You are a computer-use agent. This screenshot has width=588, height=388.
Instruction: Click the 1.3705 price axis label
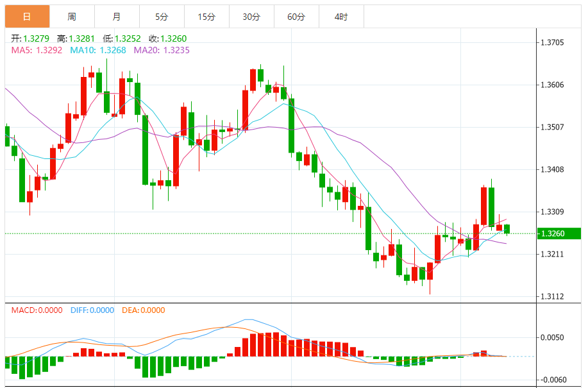click(x=552, y=42)
